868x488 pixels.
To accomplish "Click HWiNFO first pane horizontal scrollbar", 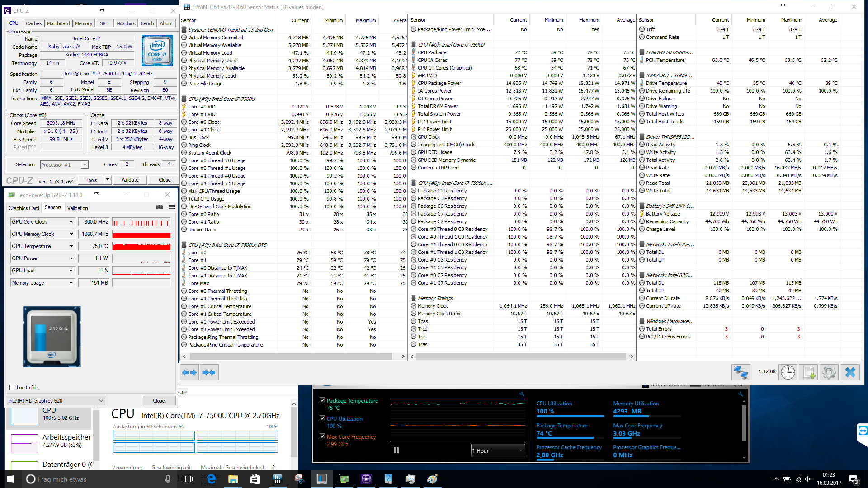I will (290, 357).
